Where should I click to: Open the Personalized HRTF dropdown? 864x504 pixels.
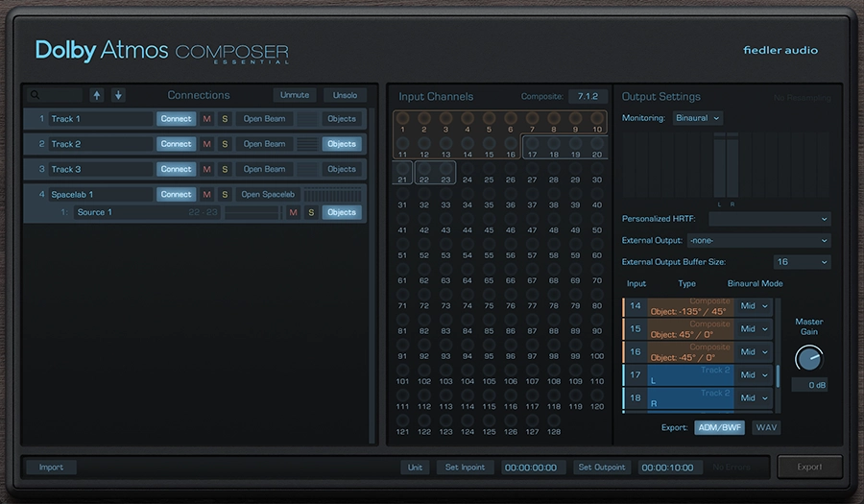click(x=770, y=219)
